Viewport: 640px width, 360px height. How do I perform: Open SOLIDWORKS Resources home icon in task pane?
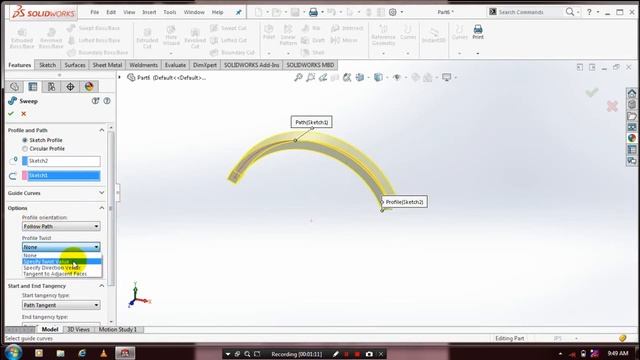pos(632,93)
